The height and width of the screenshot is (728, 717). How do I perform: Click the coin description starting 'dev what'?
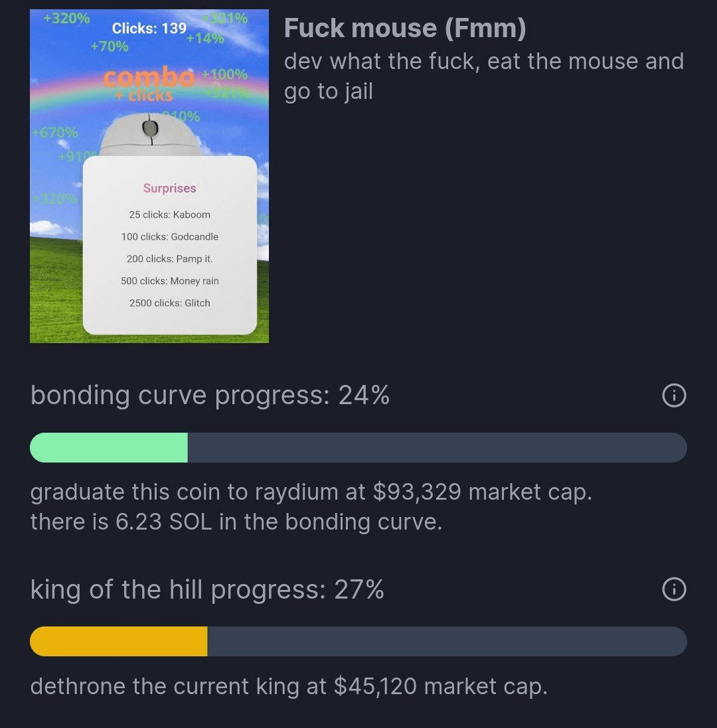483,76
